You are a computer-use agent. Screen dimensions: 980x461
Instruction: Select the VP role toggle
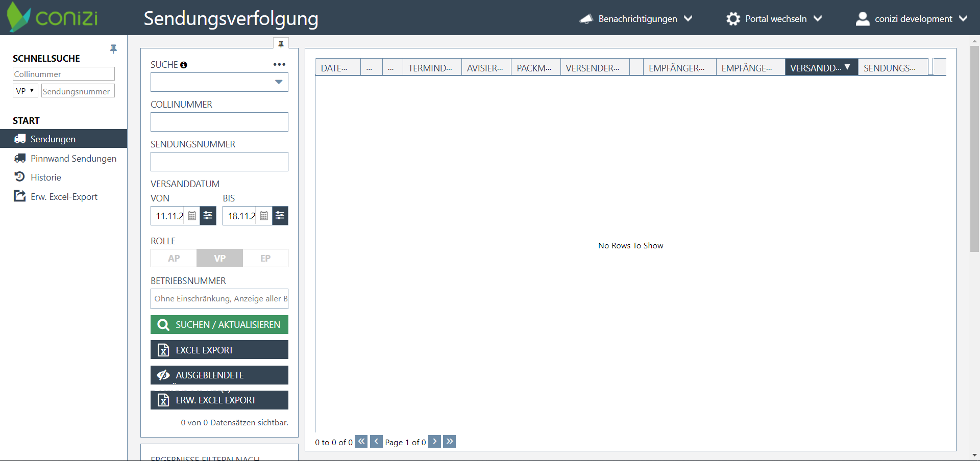(219, 258)
